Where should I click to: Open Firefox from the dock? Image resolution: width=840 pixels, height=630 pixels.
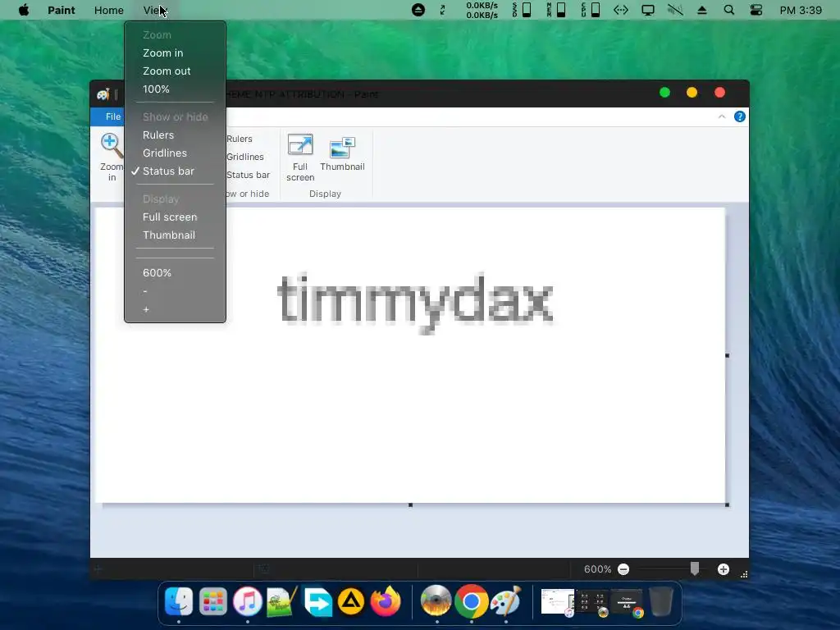click(x=386, y=601)
